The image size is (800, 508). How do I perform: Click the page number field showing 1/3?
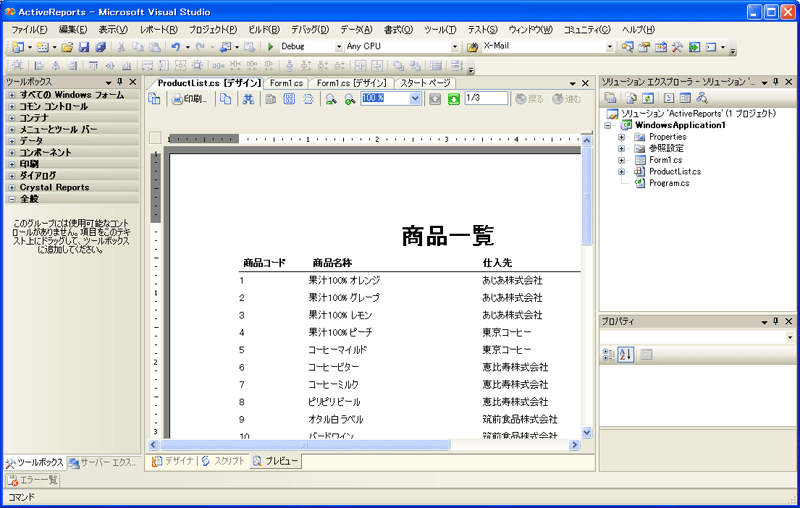pyautogui.click(x=486, y=98)
